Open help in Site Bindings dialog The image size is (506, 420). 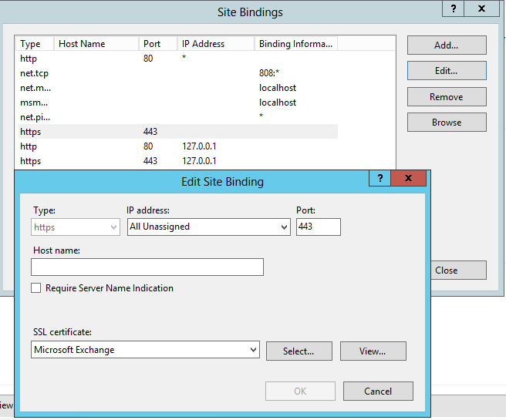[453, 8]
